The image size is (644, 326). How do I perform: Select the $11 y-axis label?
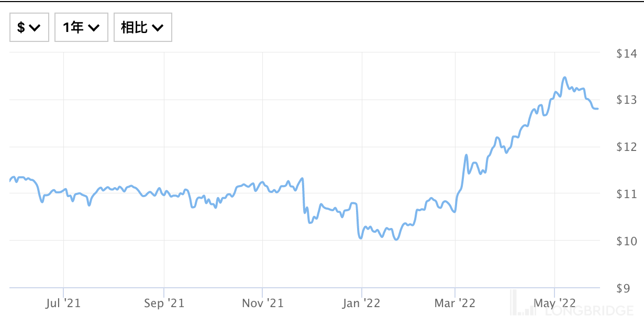point(627,194)
